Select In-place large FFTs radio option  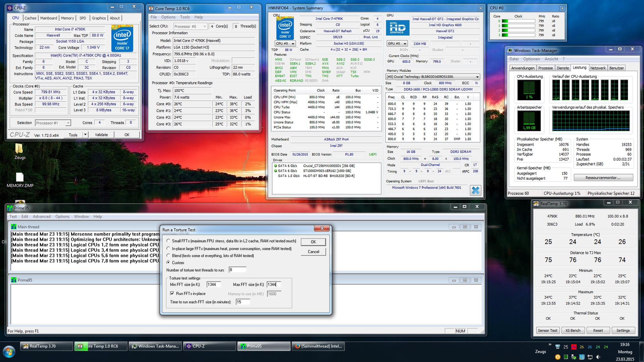(168, 249)
